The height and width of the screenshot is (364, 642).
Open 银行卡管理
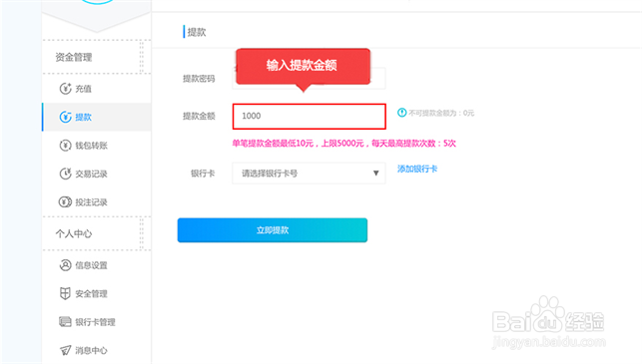(97, 322)
